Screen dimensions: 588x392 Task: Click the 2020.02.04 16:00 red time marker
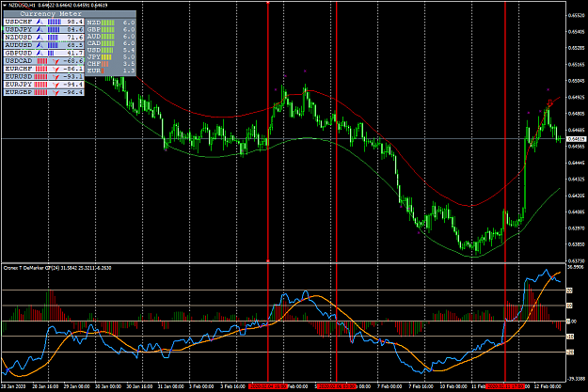click(x=268, y=386)
